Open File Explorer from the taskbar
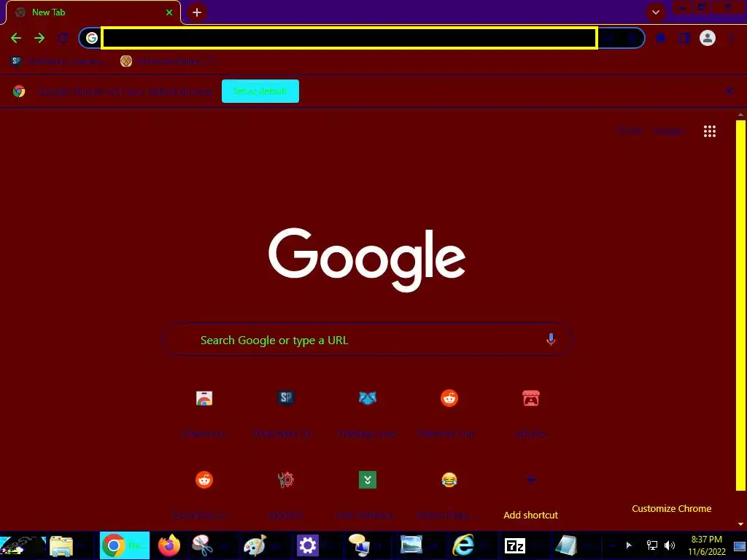The image size is (747, 560). pyautogui.click(x=61, y=545)
